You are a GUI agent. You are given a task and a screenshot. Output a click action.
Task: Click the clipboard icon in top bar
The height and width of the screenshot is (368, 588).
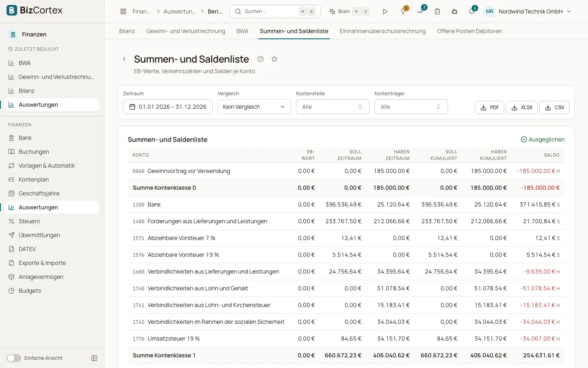(437, 11)
